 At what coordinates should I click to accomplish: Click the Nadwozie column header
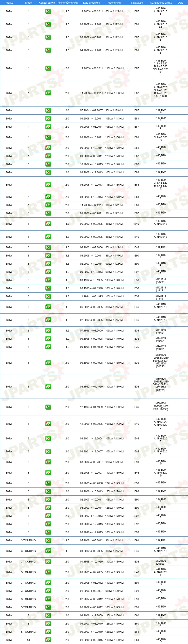click(137, 2)
